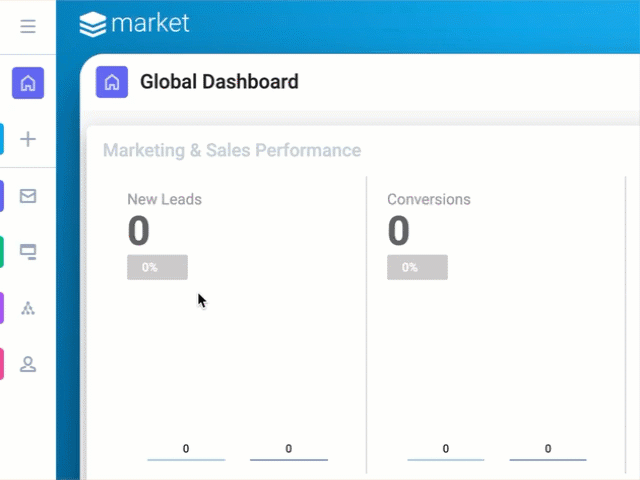Select the monitor screen icon in the sidebar
This screenshot has height=480, width=640.
point(28,252)
